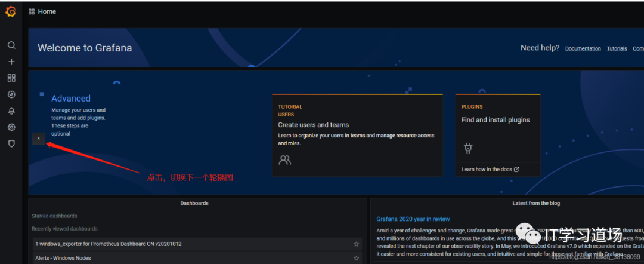Open the Find and install plugins card
Screen dimensions: 644x264
click(x=498, y=136)
